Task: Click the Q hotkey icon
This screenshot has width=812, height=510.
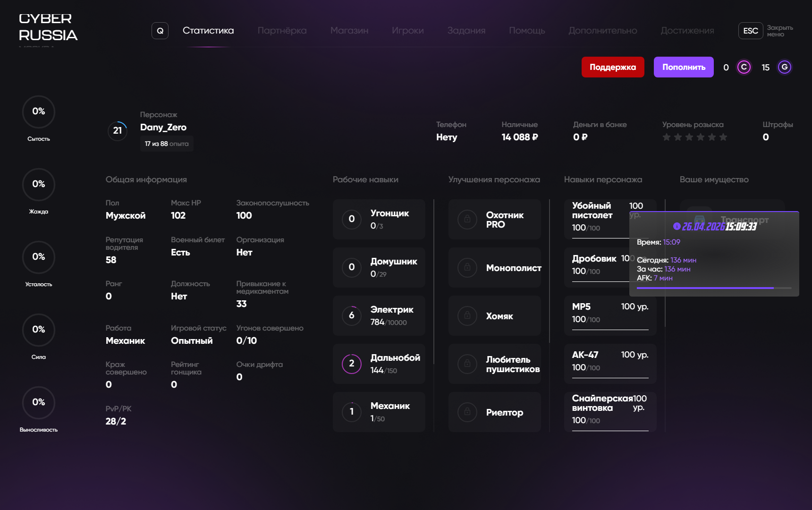Action: tap(160, 31)
